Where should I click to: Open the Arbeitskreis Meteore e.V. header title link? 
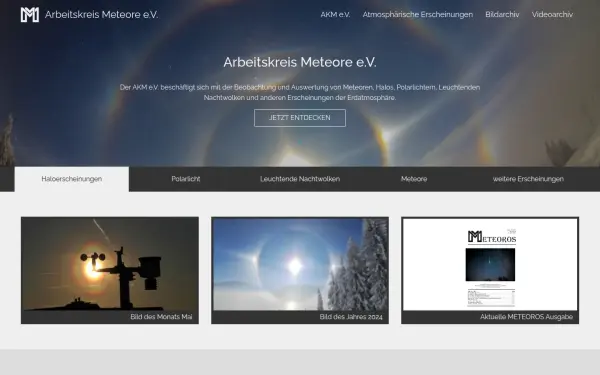click(101, 15)
